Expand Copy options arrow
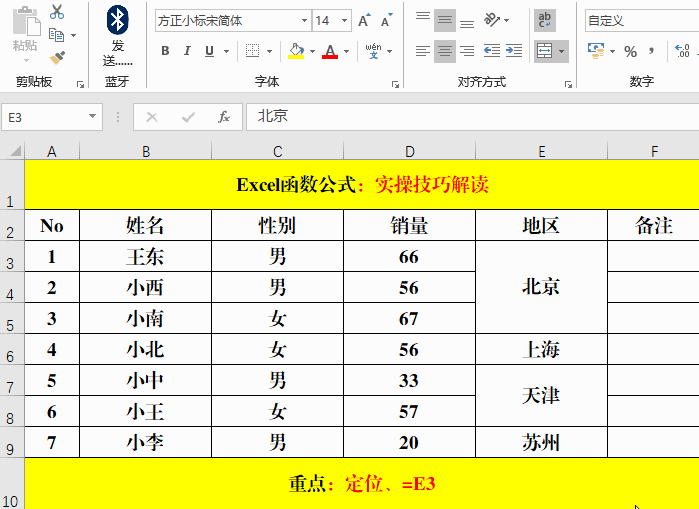The height and width of the screenshot is (509, 699). tap(74, 35)
